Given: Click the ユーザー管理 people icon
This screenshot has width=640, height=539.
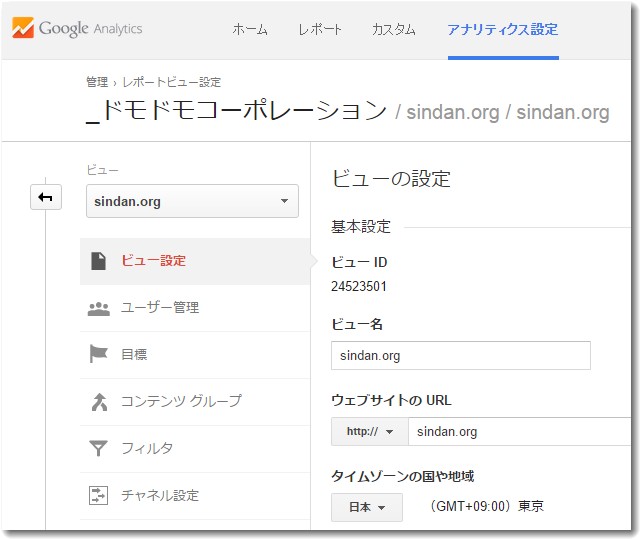Looking at the screenshot, I should click(x=99, y=308).
